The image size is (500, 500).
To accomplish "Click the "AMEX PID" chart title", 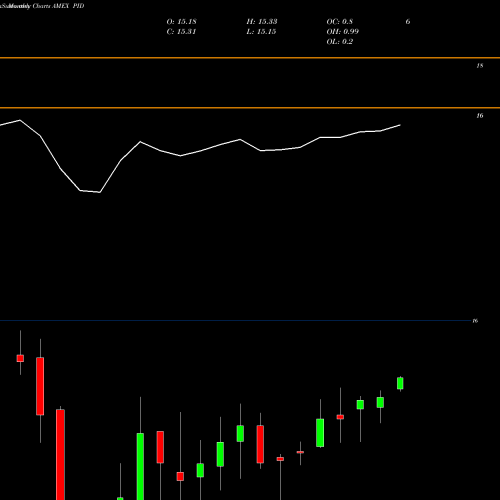I will [x=68, y=6].
